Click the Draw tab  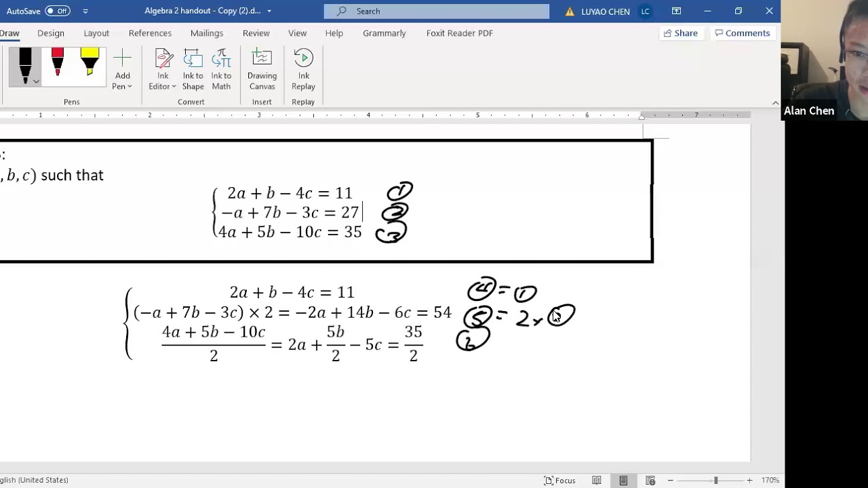point(9,33)
